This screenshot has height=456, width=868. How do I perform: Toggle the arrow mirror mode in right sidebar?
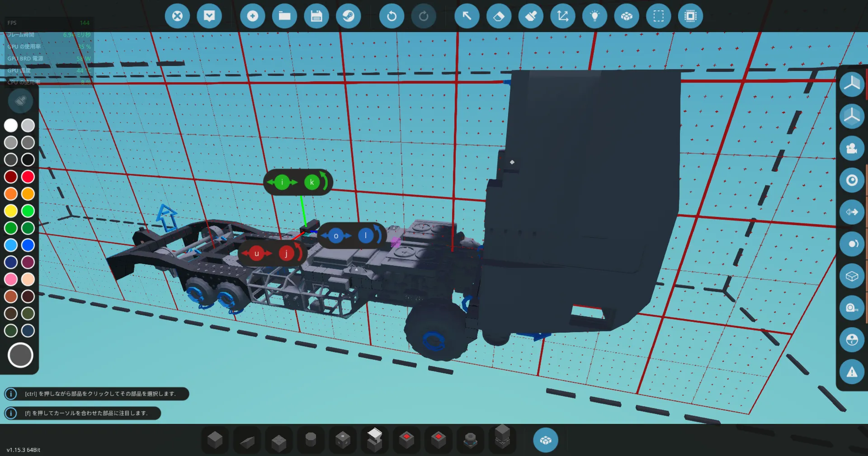coord(852,212)
